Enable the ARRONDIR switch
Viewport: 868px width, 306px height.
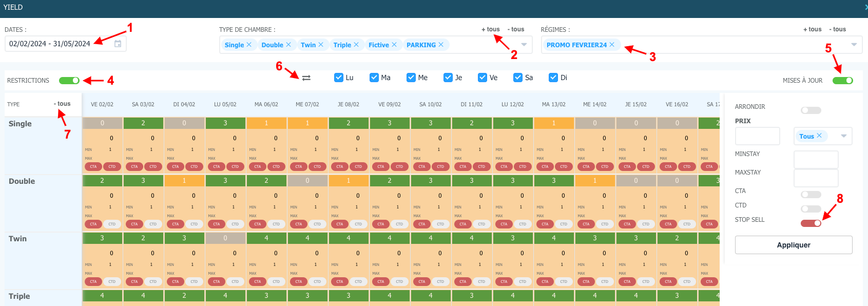tap(811, 110)
